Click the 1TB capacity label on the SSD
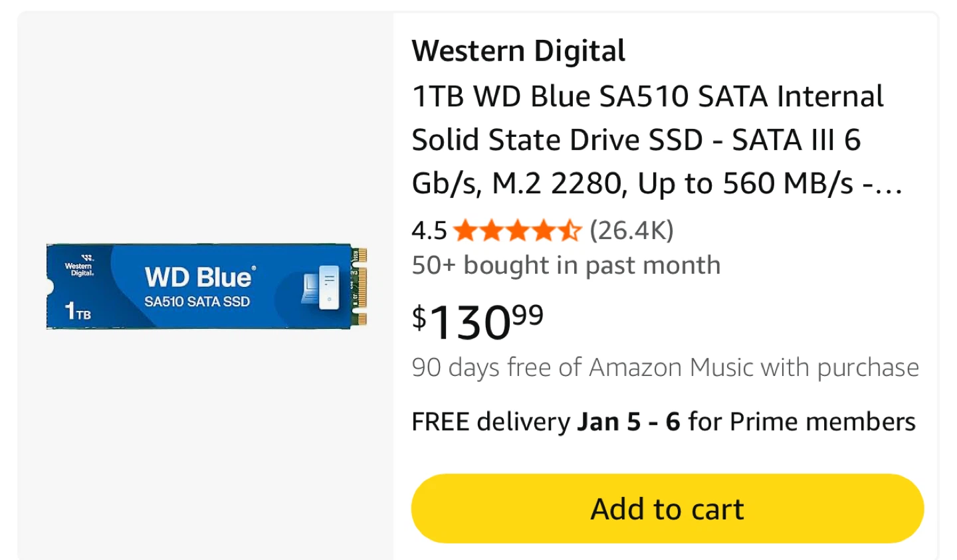The height and width of the screenshot is (560, 957). 78,311
